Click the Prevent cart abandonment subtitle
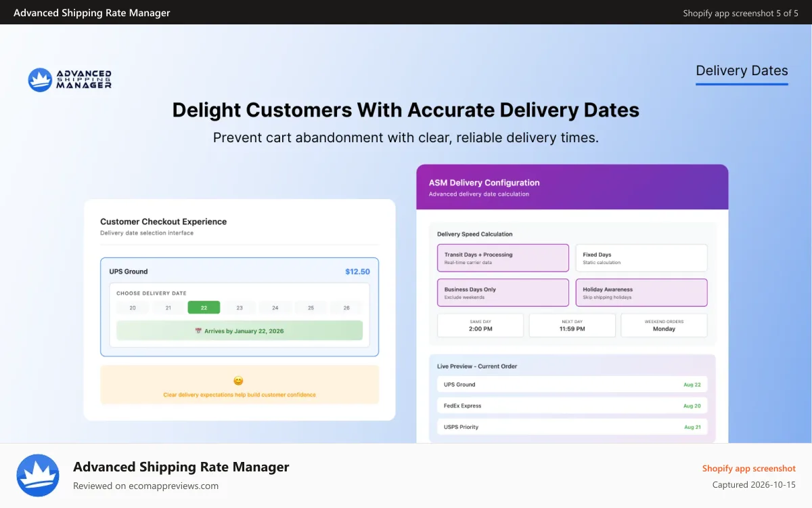 (406, 137)
